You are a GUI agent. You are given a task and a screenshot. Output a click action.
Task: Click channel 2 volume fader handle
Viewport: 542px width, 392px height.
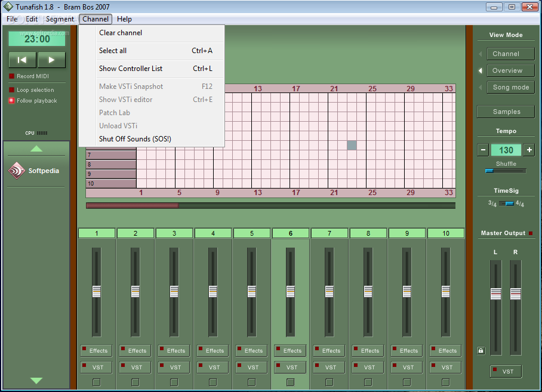[135, 292]
